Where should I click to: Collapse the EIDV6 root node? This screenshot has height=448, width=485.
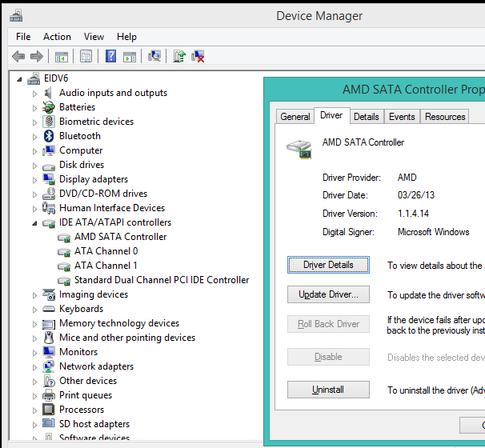(x=19, y=79)
